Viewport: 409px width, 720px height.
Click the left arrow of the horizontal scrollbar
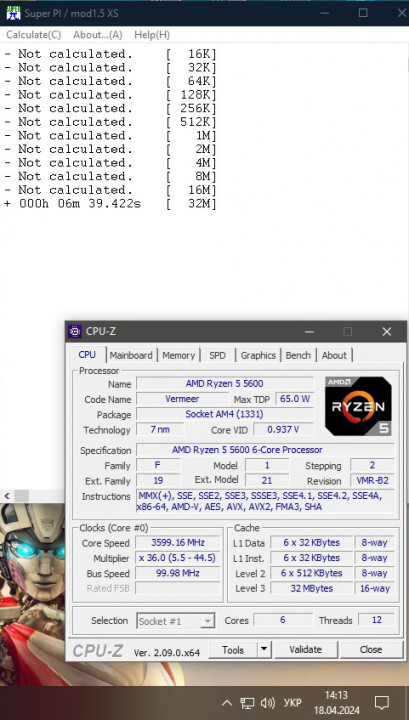7,496
